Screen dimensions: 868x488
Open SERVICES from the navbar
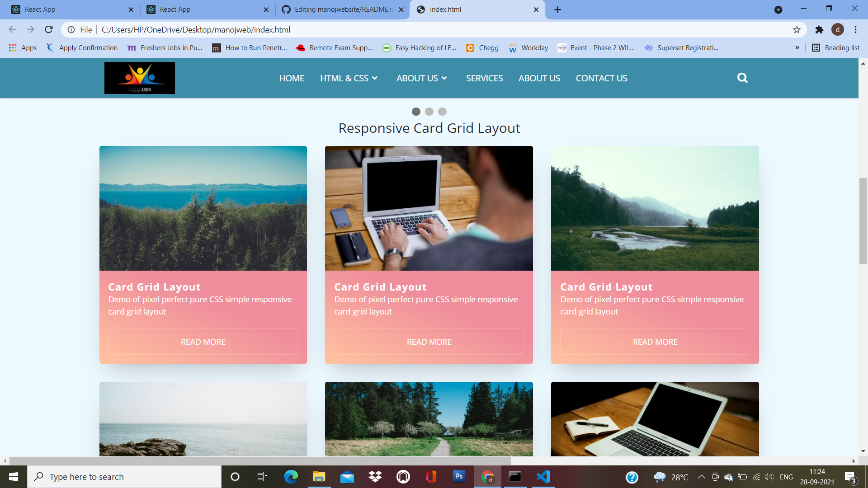tap(484, 79)
